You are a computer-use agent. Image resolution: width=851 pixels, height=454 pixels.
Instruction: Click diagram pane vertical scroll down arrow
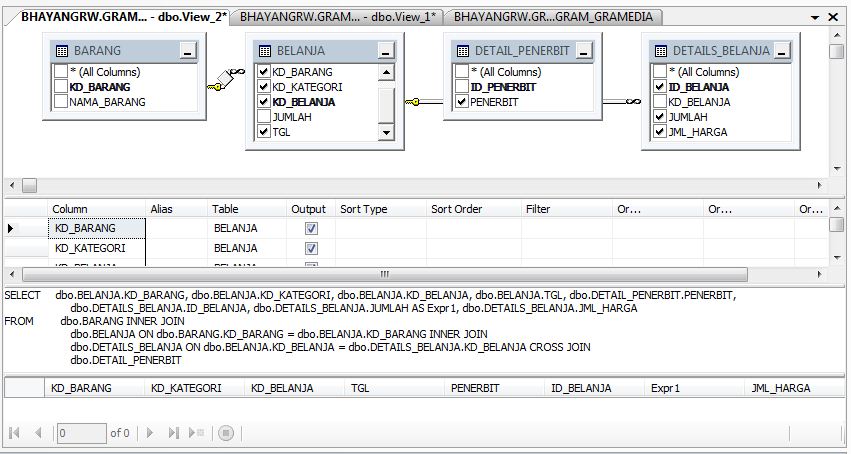click(x=836, y=169)
